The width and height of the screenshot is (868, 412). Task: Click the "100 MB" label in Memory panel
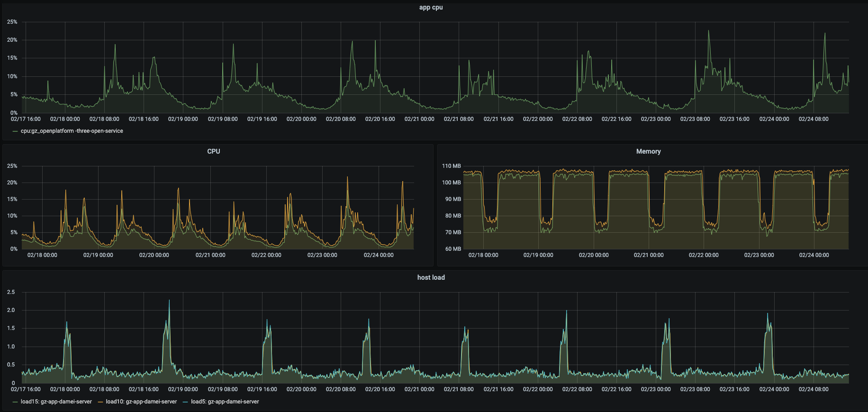(452, 183)
